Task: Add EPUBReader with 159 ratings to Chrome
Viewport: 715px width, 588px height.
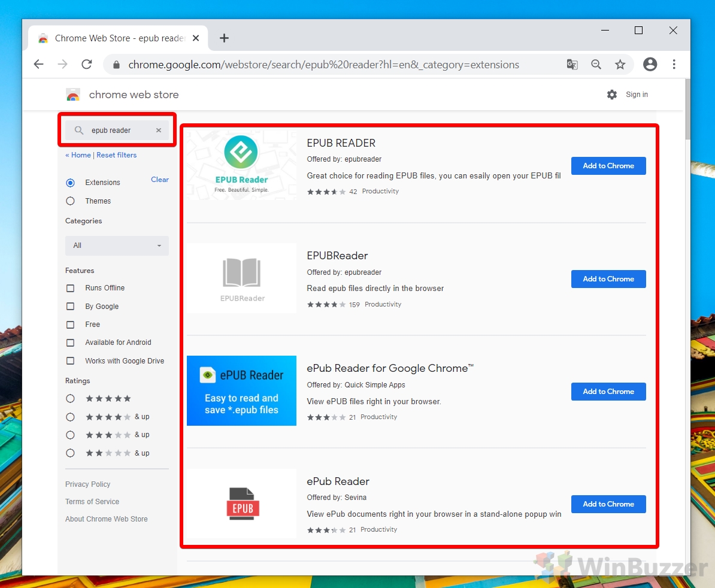Action: [x=608, y=279]
